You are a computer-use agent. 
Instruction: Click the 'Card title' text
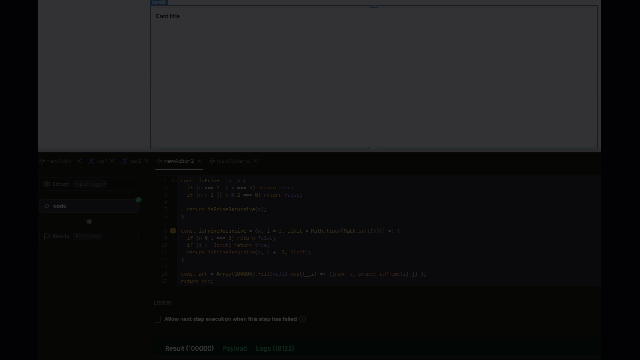coord(168,16)
